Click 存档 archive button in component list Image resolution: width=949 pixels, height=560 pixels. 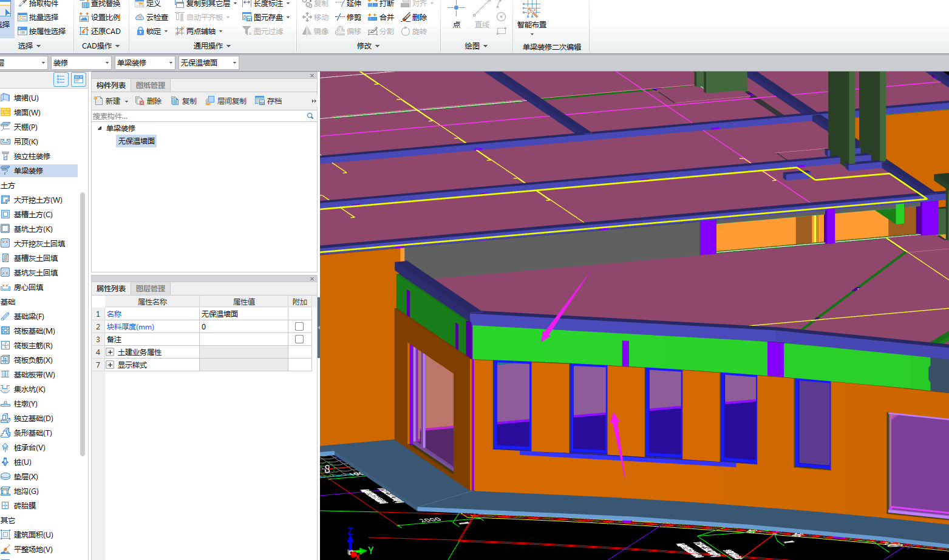click(x=268, y=101)
